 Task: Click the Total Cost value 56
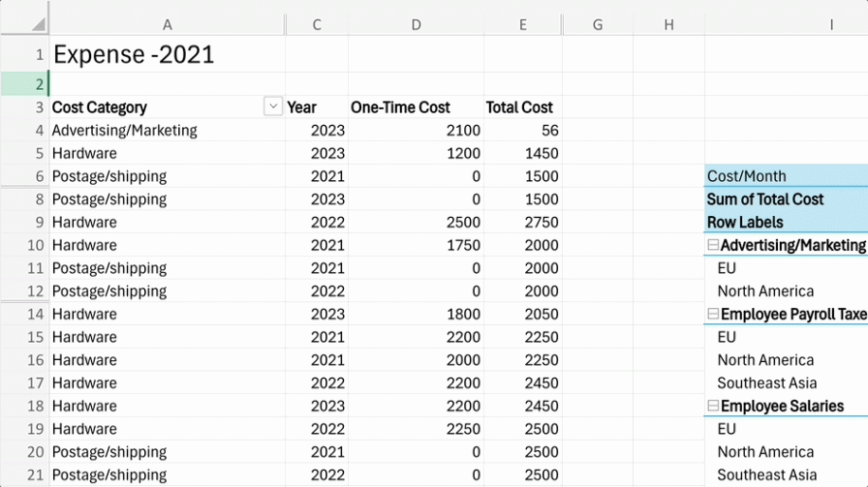(522, 130)
